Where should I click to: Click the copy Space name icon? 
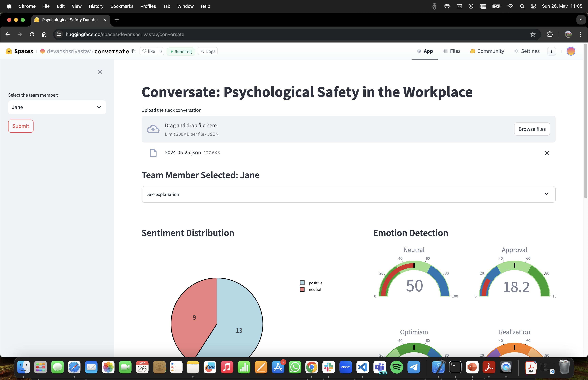click(x=134, y=51)
